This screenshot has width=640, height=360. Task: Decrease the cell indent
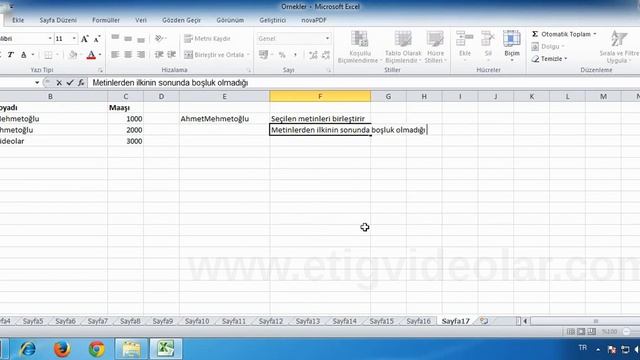[x=159, y=54]
